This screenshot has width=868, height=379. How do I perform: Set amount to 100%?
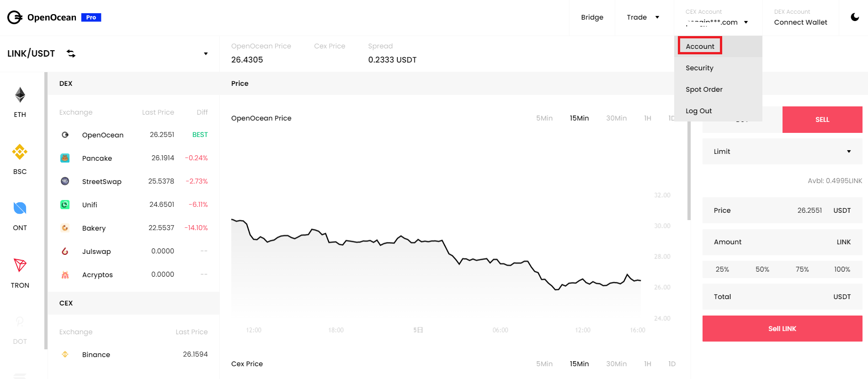point(842,269)
